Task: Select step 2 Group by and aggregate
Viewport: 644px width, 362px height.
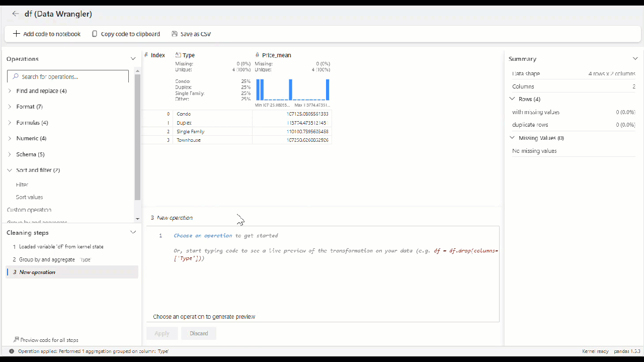Action: (72, 259)
